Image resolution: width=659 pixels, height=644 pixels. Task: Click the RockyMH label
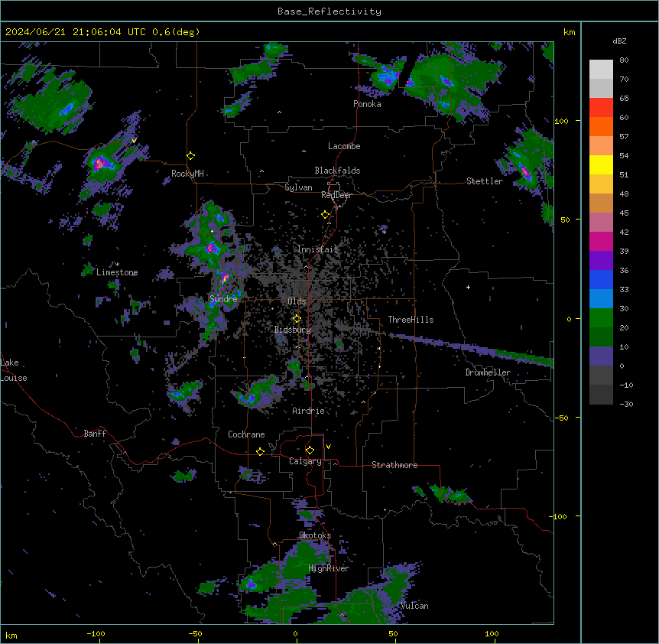[x=187, y=174]
